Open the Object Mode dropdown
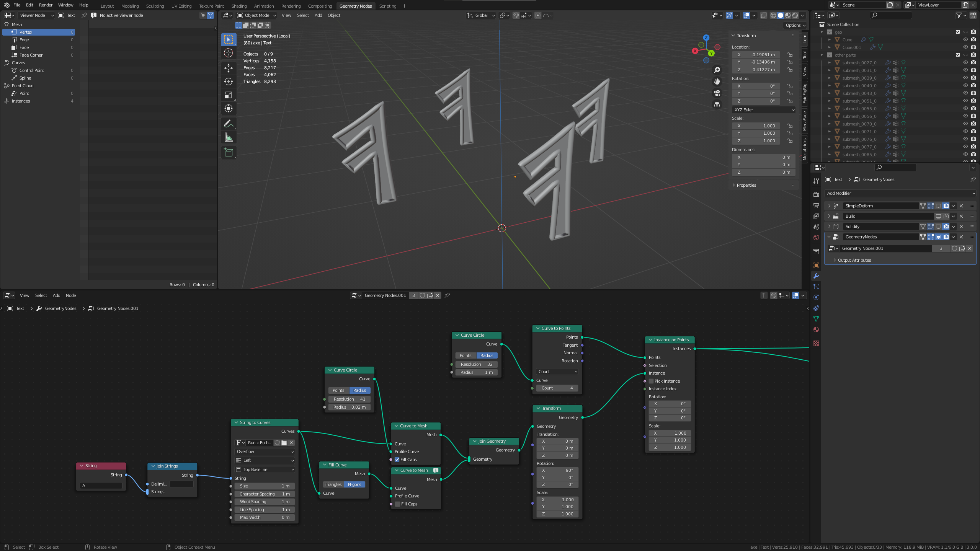 tap(256, 15)
